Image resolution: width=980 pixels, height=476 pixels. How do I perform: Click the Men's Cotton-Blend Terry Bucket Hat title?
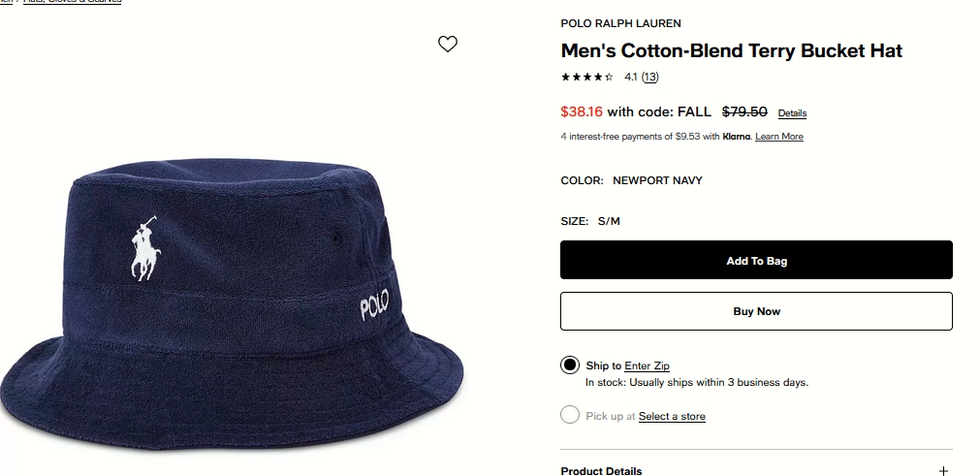[x=731, y=50]
